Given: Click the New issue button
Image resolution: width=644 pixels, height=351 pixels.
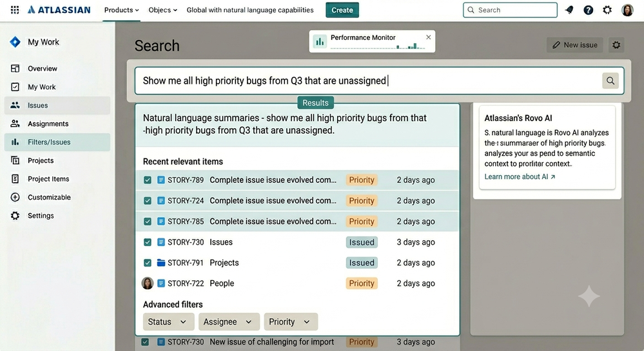Looking at the screenshot, I should [574, 44].
